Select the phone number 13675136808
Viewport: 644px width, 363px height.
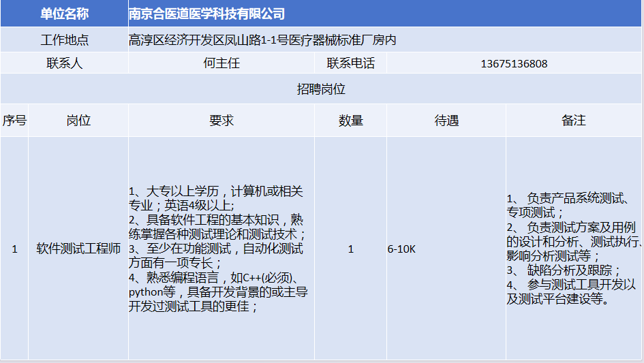514,64
